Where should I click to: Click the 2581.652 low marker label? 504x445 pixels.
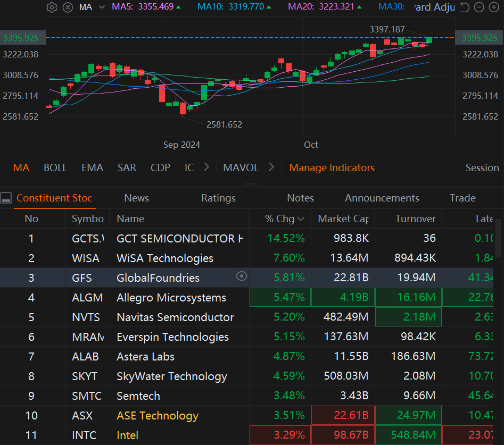click(x=225, y=124)
